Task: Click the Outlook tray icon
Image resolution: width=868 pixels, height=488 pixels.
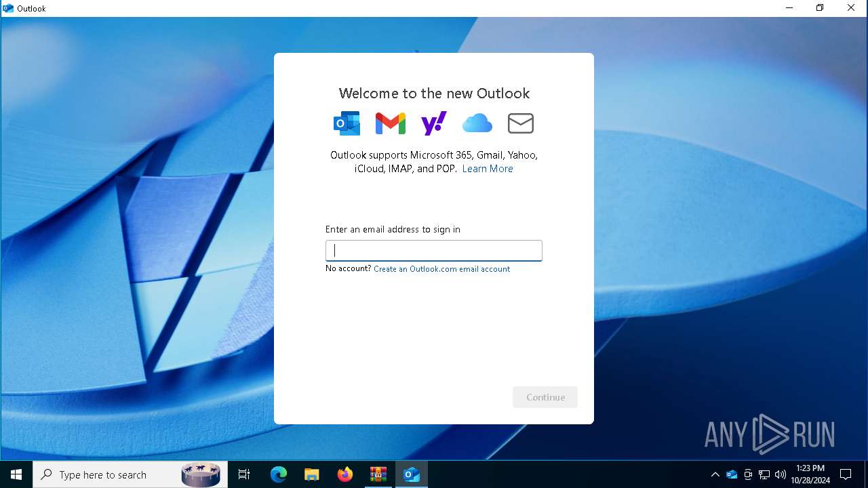Action: (x=732, y=474)
